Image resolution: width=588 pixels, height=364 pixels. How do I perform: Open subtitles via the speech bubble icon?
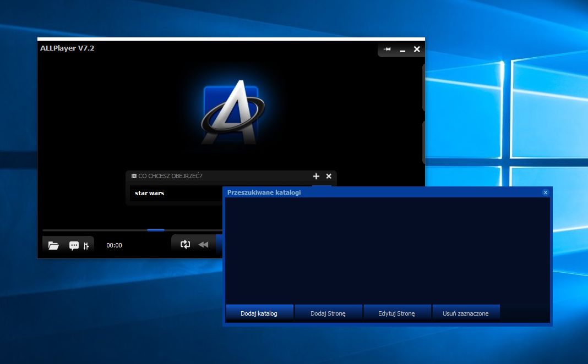[74, 246]
